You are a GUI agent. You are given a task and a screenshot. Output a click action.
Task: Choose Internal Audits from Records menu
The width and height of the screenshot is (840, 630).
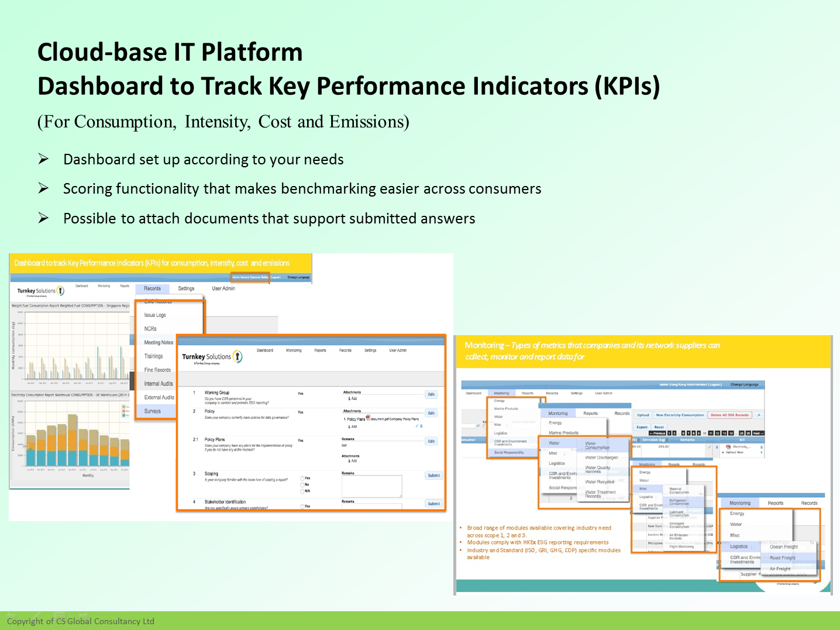[x=159, y=384]
